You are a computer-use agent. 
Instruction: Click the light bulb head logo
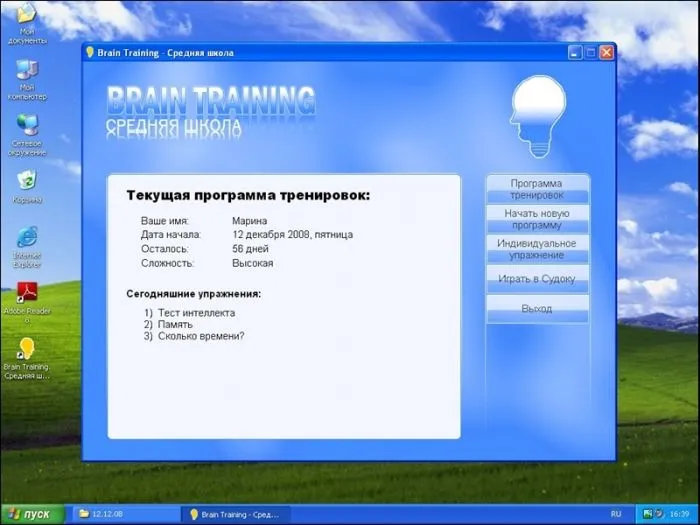[x=538, y=117]
